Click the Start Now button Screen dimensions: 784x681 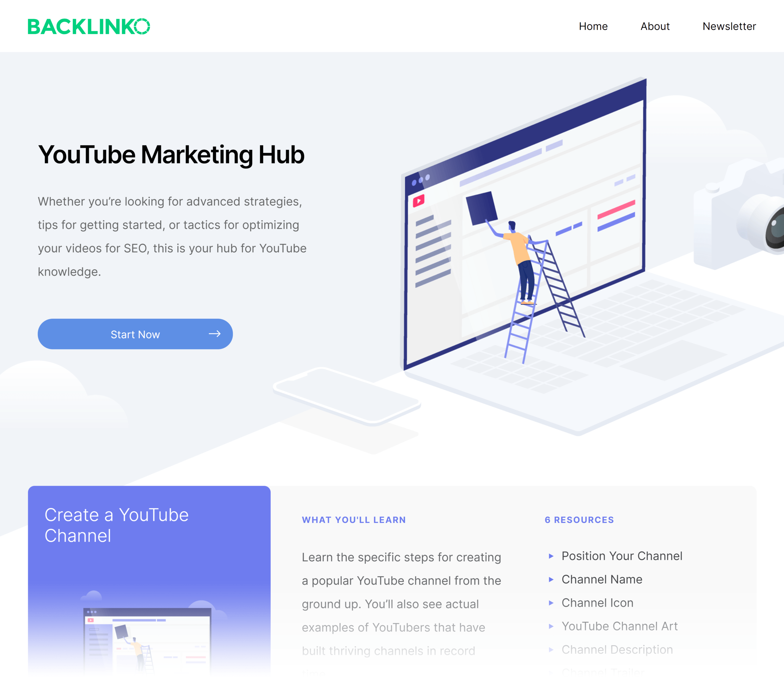[135, 334]
